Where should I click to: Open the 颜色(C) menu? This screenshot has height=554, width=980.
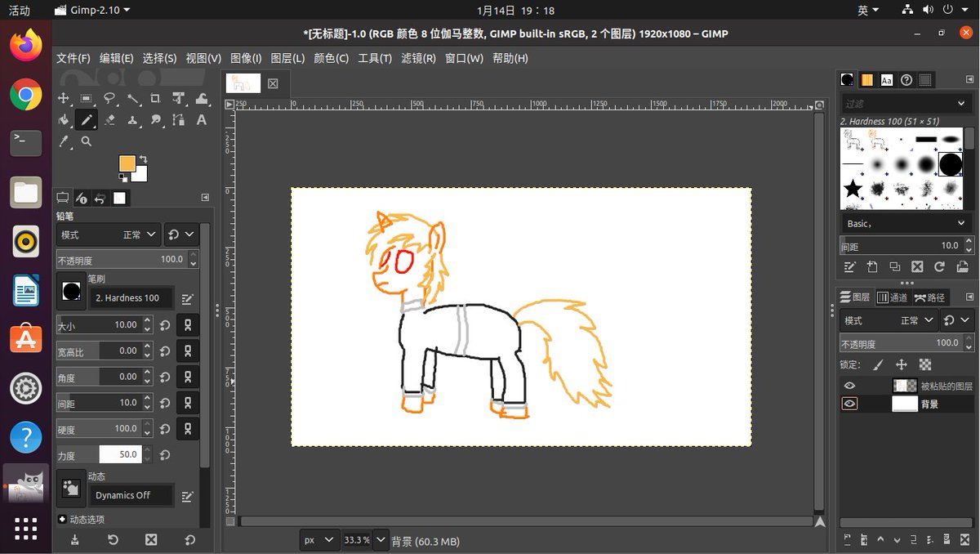[x=331, y=58]
